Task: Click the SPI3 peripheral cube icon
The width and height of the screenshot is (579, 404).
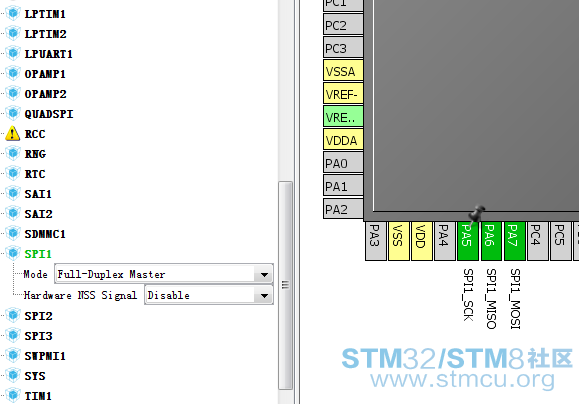Action: [x=13, y=335]
